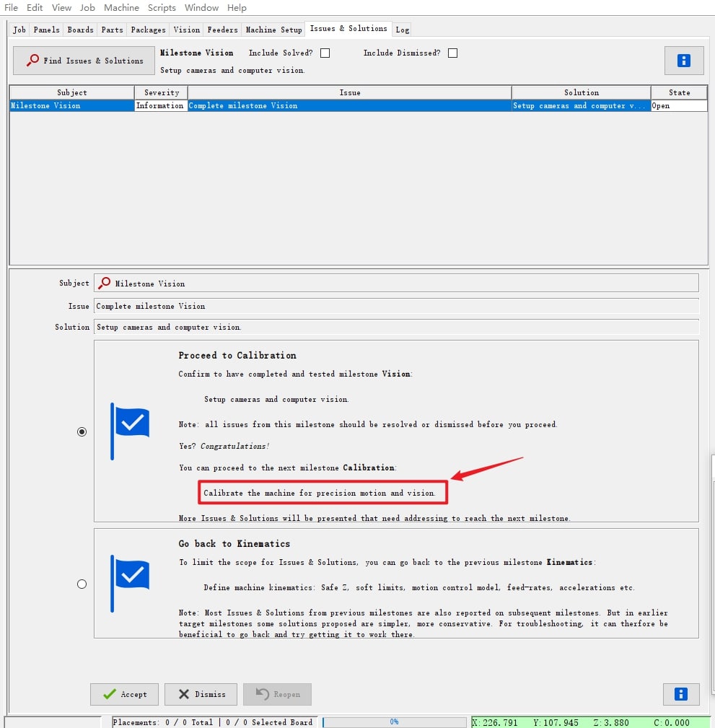
Task: Click the Setup cameras solution table cell
Action: pos(582,106)
